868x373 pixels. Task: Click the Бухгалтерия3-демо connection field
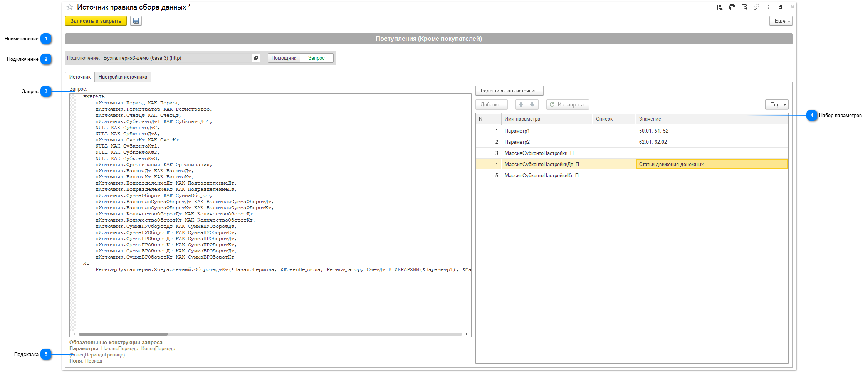176,58
